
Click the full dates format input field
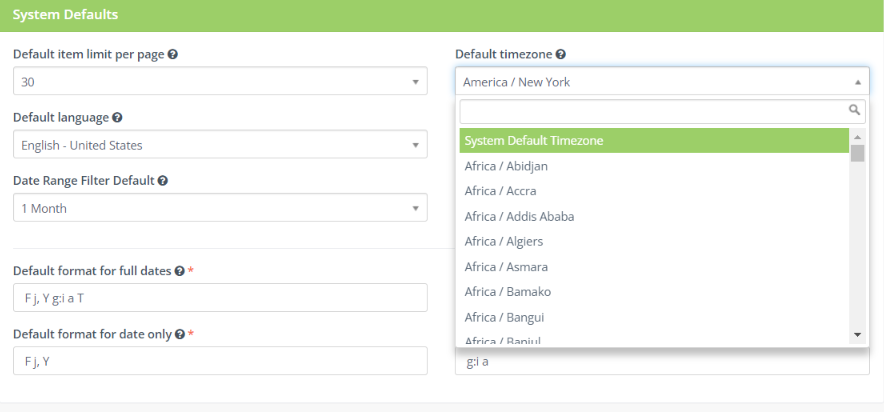[220, 297]
